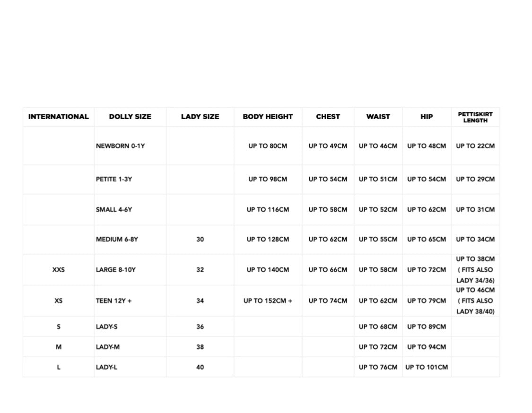The height and width of the screenshot is (413, 532).
Task: Select the SMALL 4-6Y size cell
Action: tap(113, 209)
